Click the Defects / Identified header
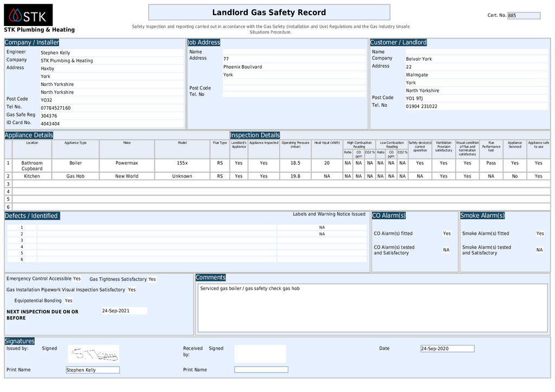The image size is (555, 392). click(32, 215)
